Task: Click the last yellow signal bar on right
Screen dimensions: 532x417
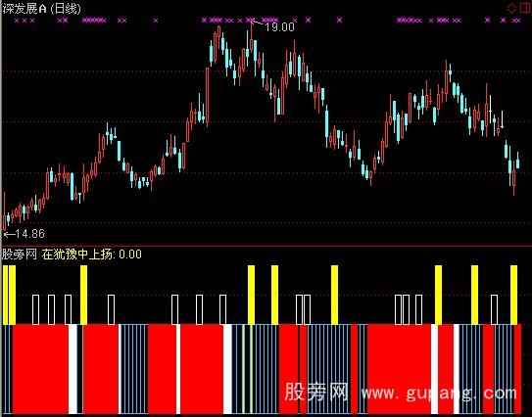Action: pos(513,295)
